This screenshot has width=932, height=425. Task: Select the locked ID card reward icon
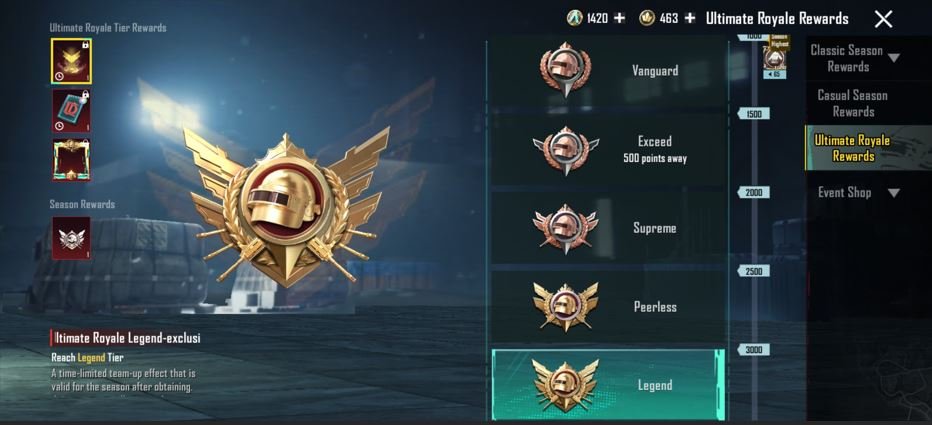coord(71,111)
